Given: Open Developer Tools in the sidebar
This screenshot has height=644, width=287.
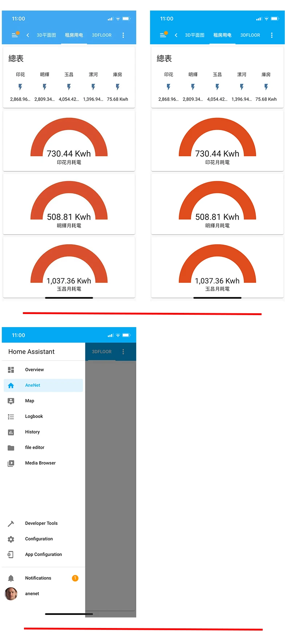Looking at the screenshot, I should pyautogui.click(x=43, y=523).
